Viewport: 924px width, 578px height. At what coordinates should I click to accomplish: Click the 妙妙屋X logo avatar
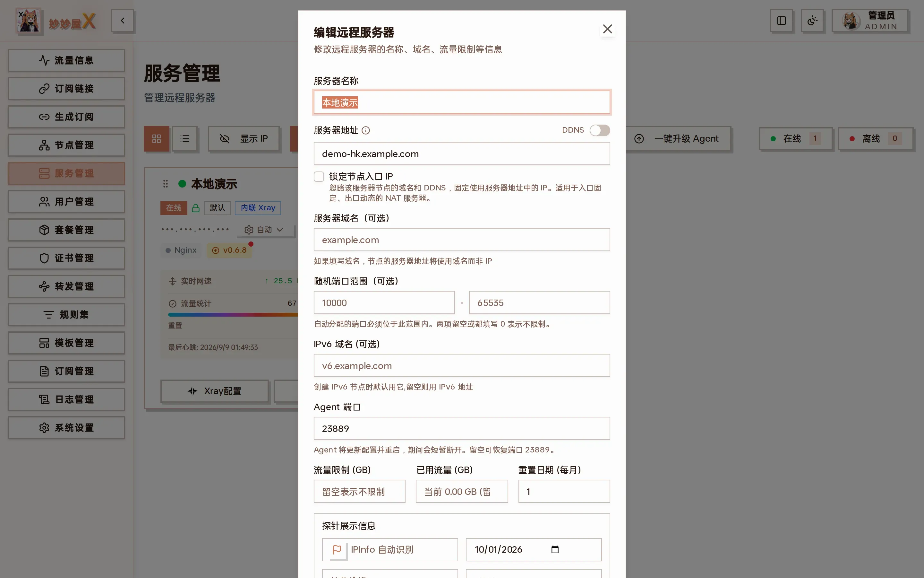(x=28, y=21)
